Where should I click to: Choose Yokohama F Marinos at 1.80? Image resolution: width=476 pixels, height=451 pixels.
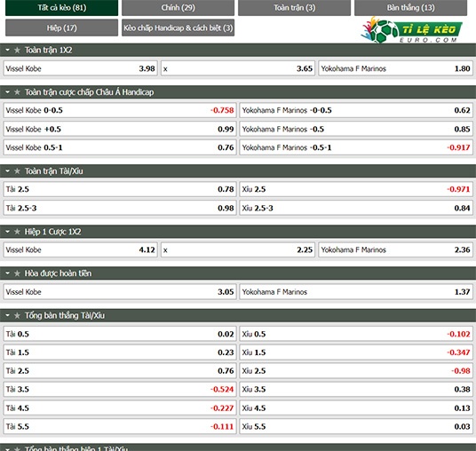395,68
